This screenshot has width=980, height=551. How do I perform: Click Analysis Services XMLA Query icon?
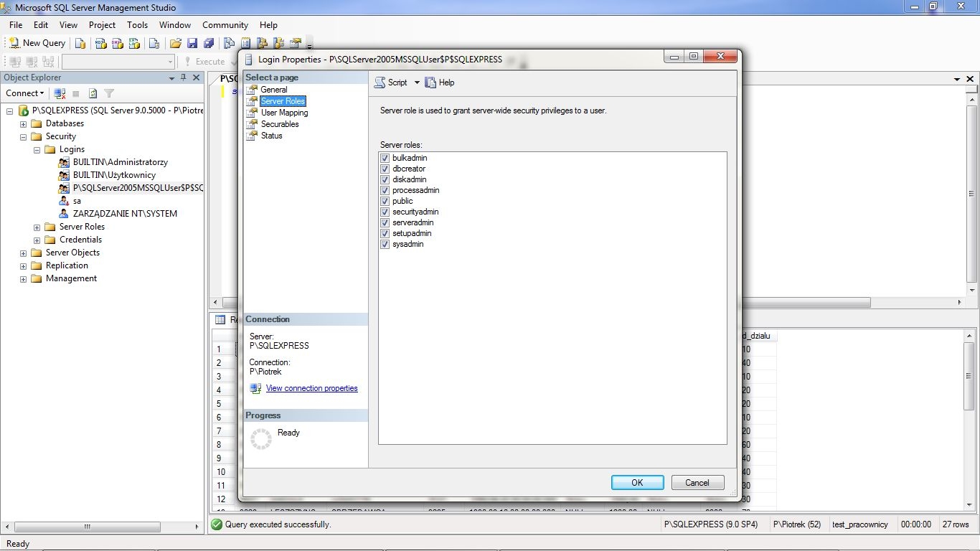coord(134,43)
